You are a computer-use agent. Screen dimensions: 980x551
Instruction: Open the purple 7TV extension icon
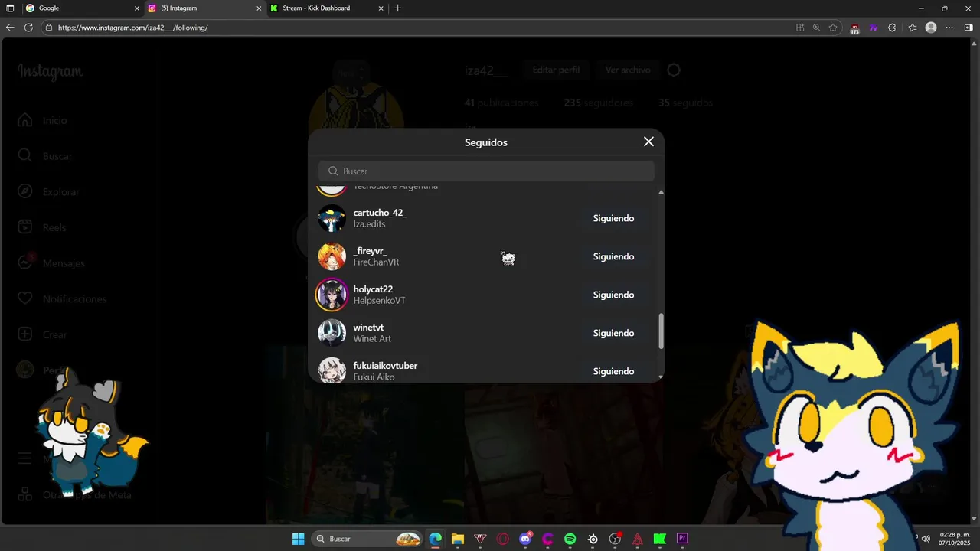coord(874,28)
